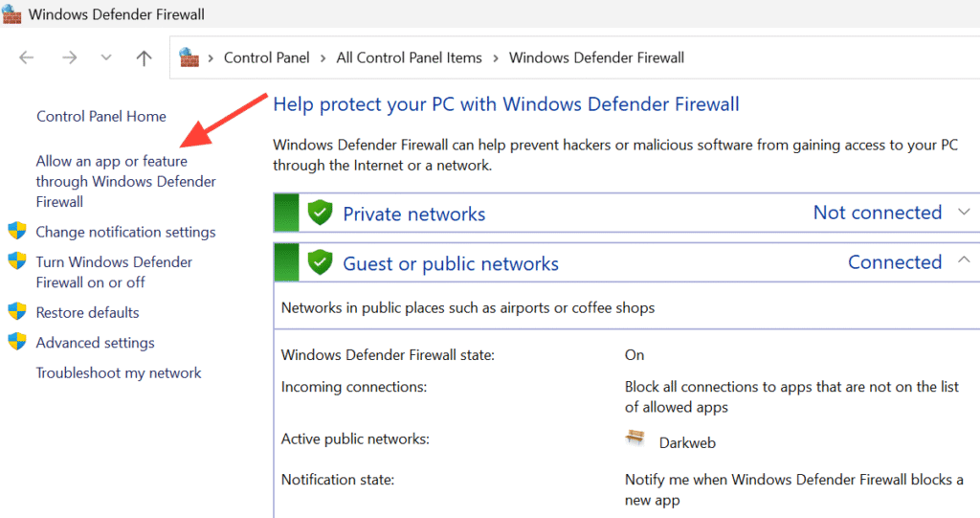Click the Darkweb network bench icon
Image resolution: width=980 pixels, height=518 pixels.
[635, 440]
